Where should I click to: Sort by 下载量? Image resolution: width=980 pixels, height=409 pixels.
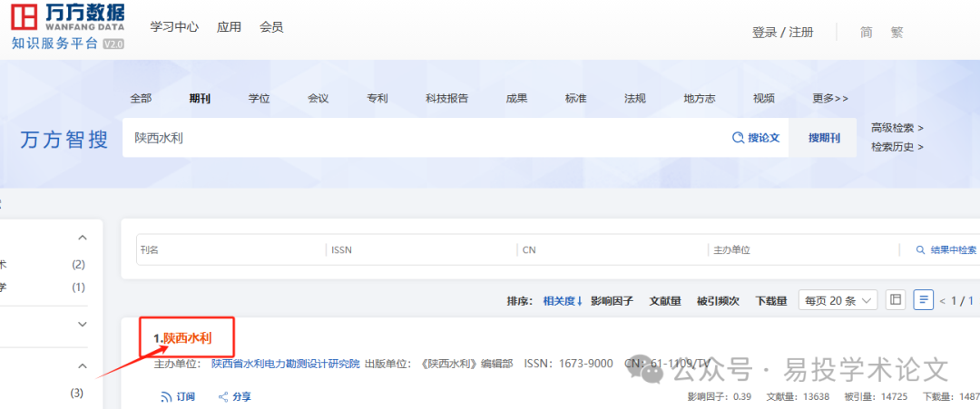pos(770,301)
